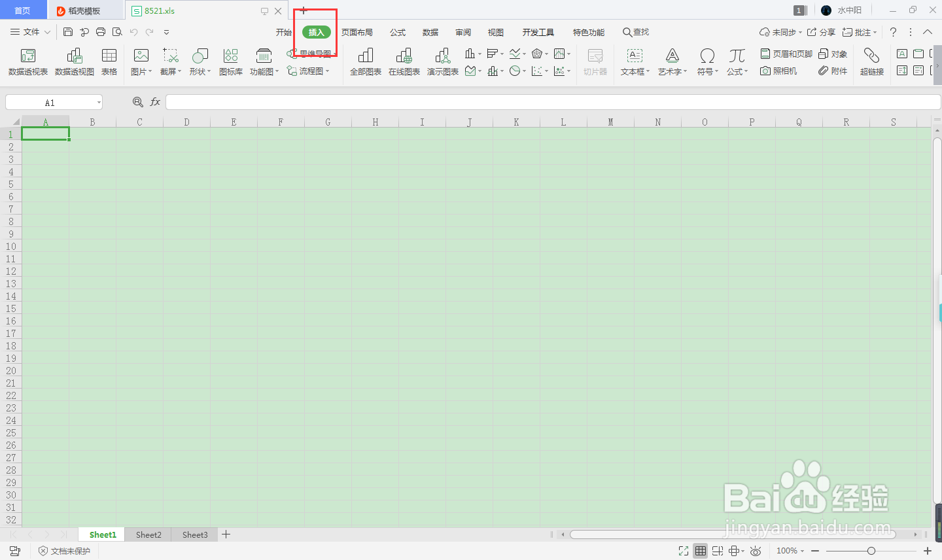The width and height of the screenshot is (942, 560).
Task: Go to the 首页 home tab
Action: (23, 10)
